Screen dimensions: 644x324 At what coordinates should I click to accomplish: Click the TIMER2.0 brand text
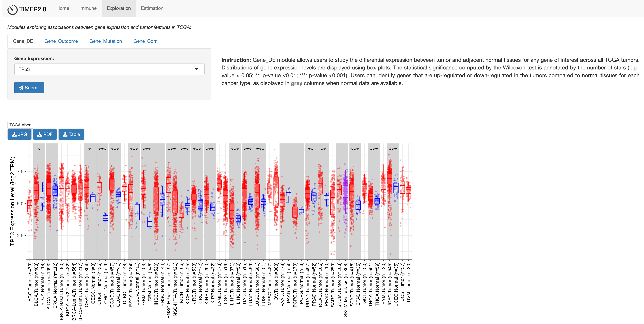click(33, 10)
